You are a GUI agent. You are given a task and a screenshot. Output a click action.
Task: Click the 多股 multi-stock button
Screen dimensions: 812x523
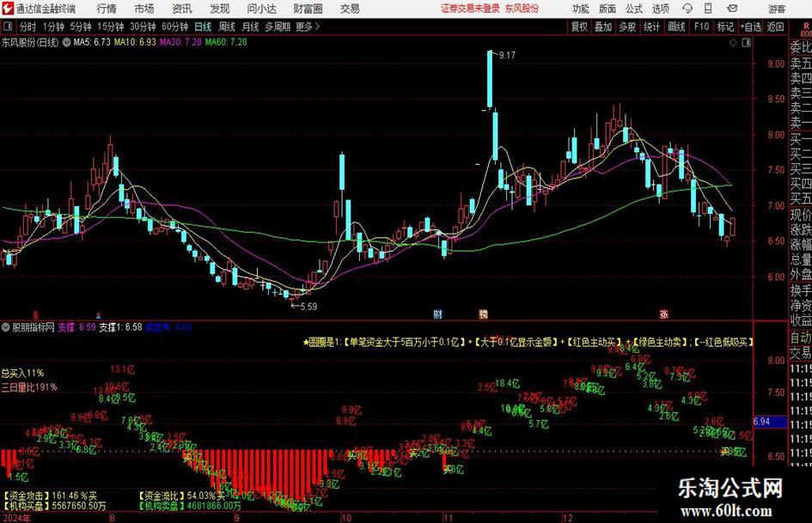pos(627,27)
